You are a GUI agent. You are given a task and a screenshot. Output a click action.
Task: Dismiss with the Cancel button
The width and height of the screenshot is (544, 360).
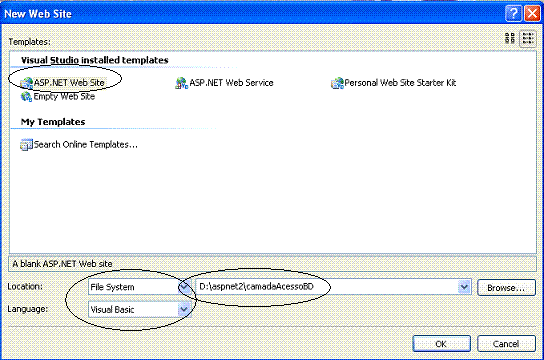pos(506,344)
